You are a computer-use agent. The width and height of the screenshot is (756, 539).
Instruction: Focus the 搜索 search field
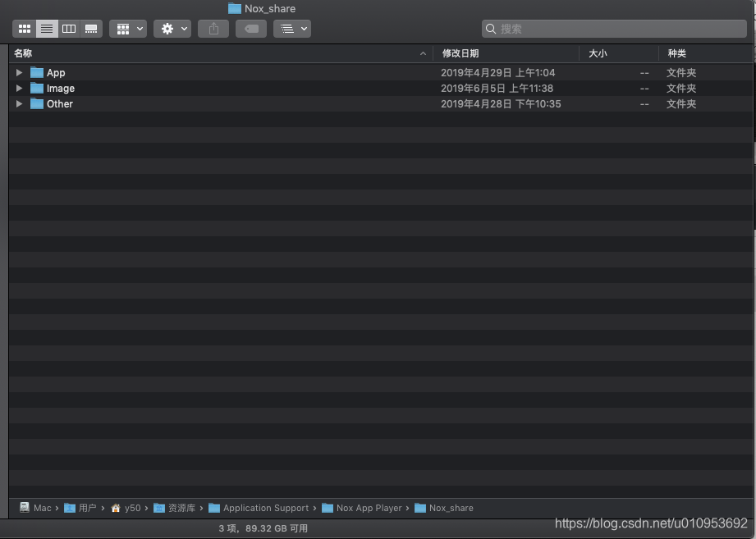coord(614,29)
